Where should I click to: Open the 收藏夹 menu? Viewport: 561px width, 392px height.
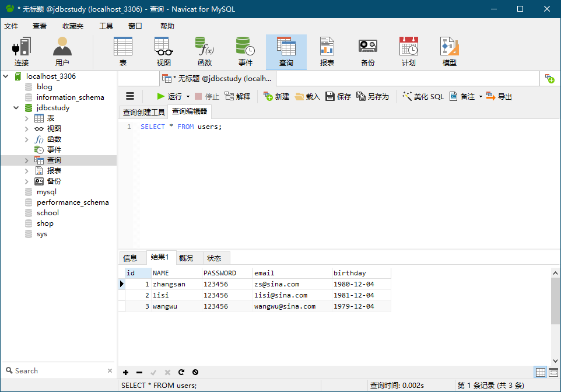pos(73,26)
